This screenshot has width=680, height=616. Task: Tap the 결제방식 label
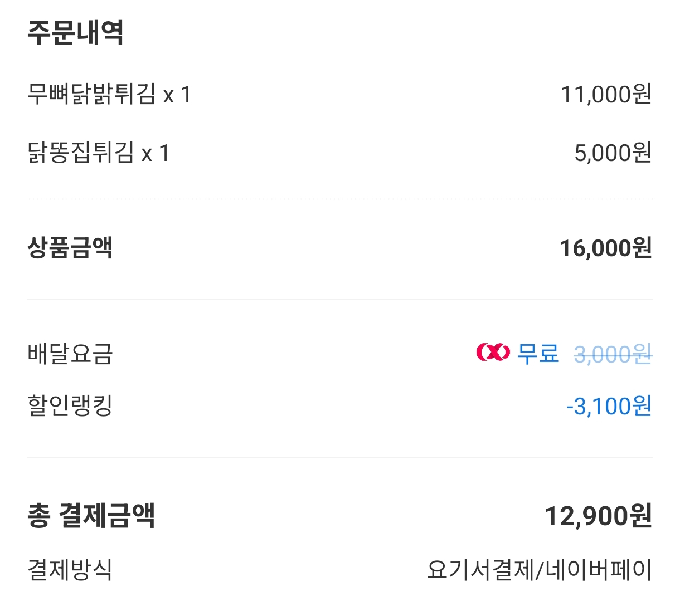coord(70,570)
